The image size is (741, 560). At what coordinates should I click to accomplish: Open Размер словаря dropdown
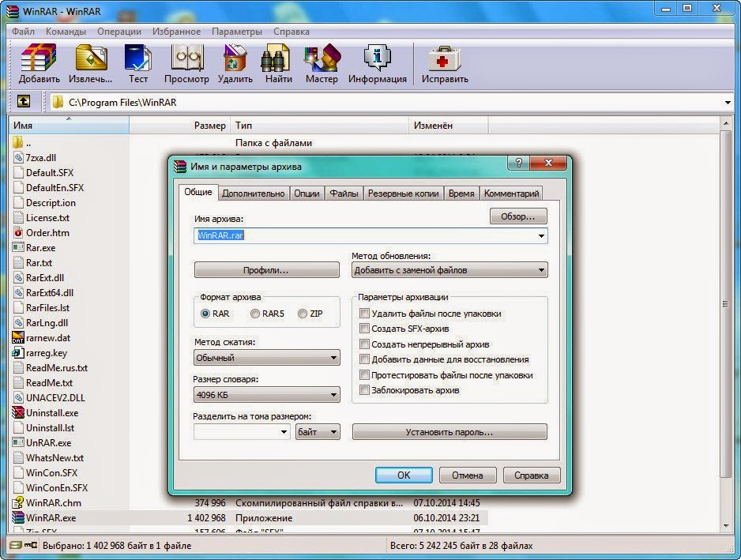click(x=266, y=395)
